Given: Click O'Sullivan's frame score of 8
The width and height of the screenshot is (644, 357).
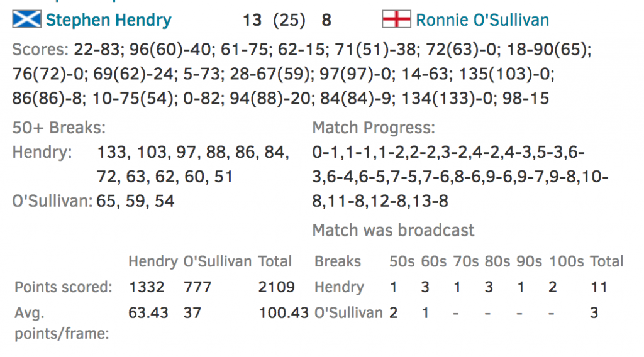Looking at the screenshot, I should click(326, 20).
